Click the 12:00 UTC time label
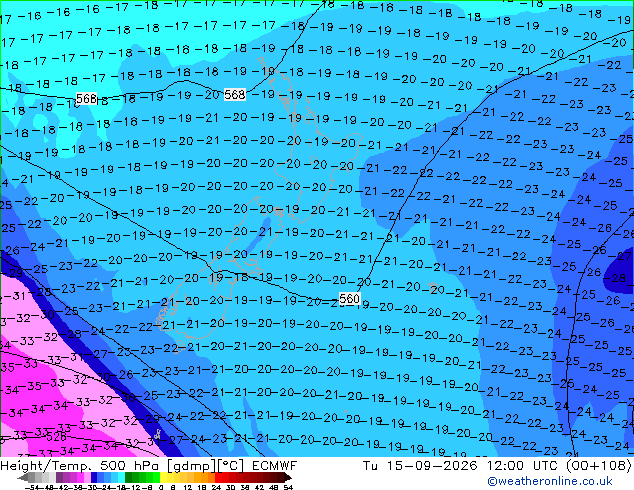634x490 pixels. pyautogui.click(x=523, y=466)
